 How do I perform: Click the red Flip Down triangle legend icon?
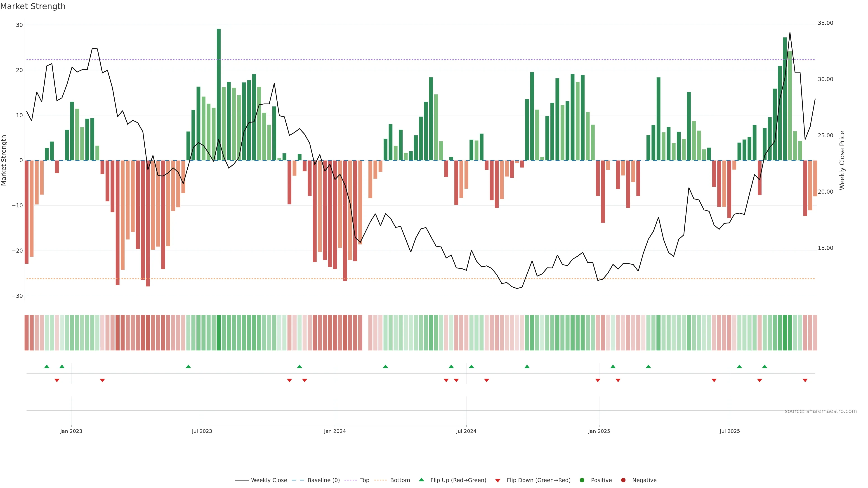498,481
